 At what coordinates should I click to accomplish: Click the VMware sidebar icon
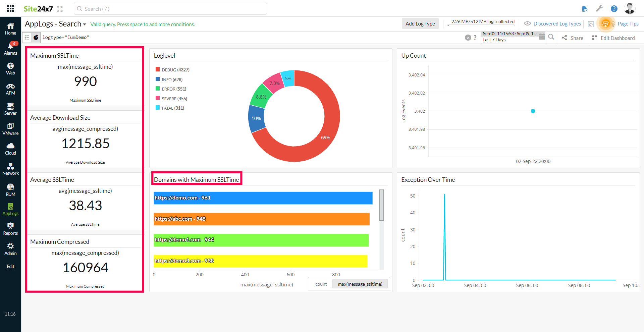10,129
